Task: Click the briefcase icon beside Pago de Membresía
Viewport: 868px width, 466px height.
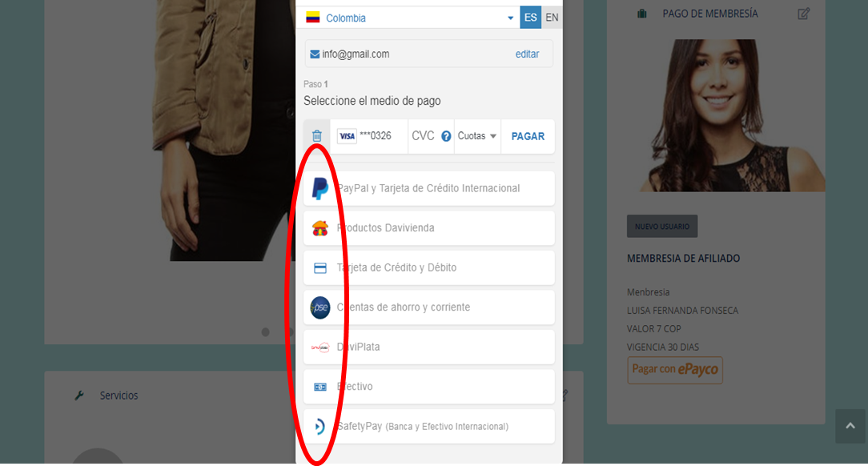Action: pyautogui.click(x=642, y=14)
